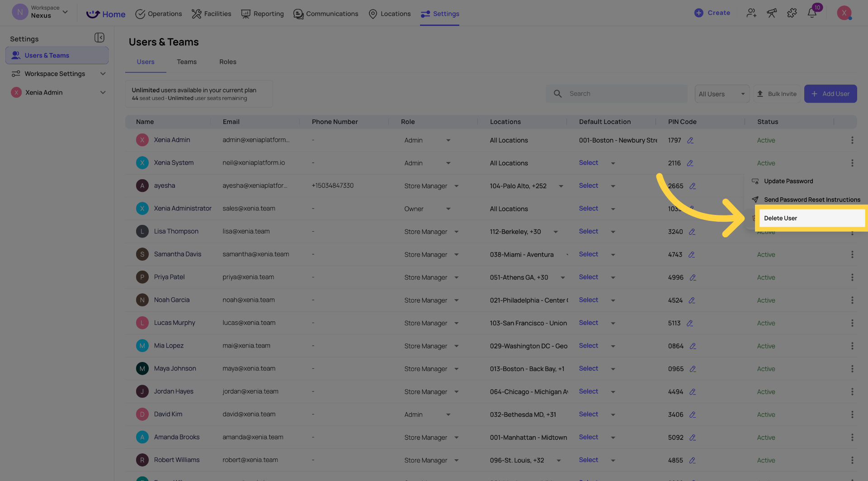Switch to the Roles tab
The height and width of the screenshot is (481, 868).
(228, 62)
